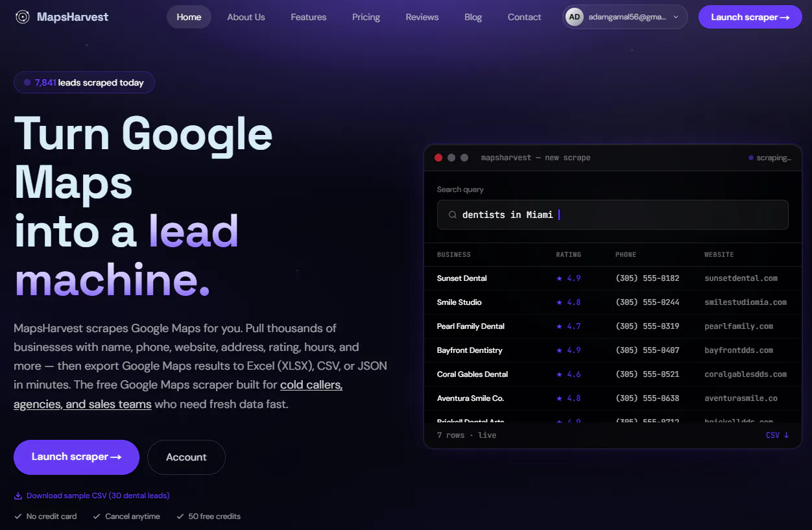812x530 pixels.
Task: Click the sunsetdental.com website cell
Action: pyautogui.click(x=741, y=278)
